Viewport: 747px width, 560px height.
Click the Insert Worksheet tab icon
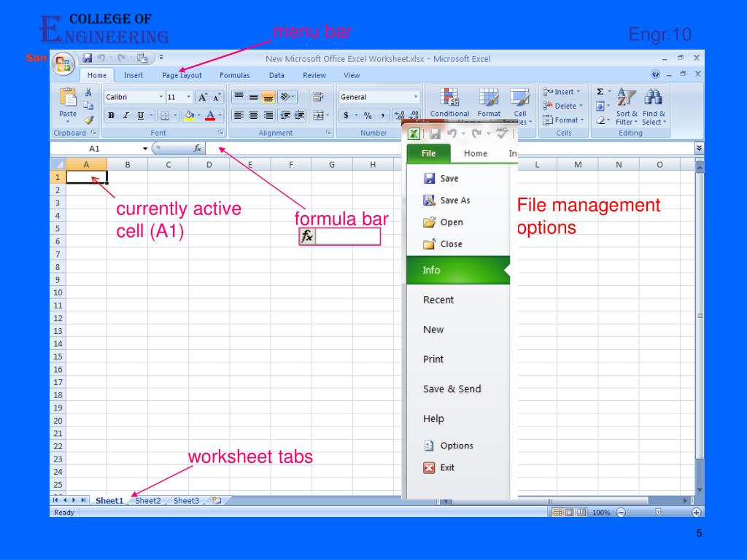point(217,500)
